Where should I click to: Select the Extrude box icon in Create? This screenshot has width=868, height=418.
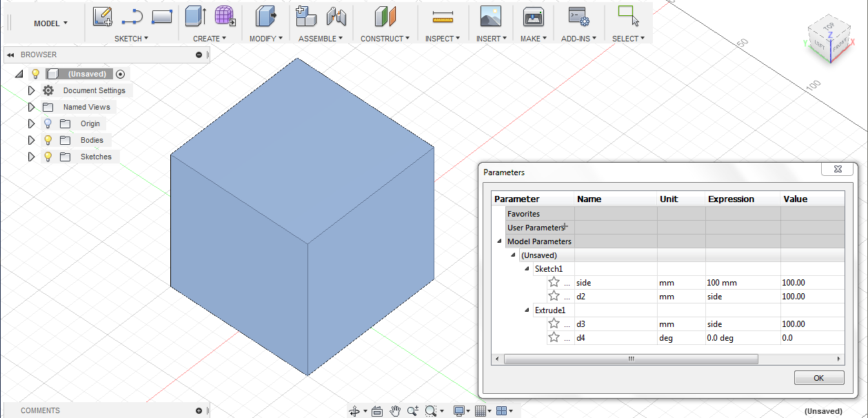pos(195,17)
